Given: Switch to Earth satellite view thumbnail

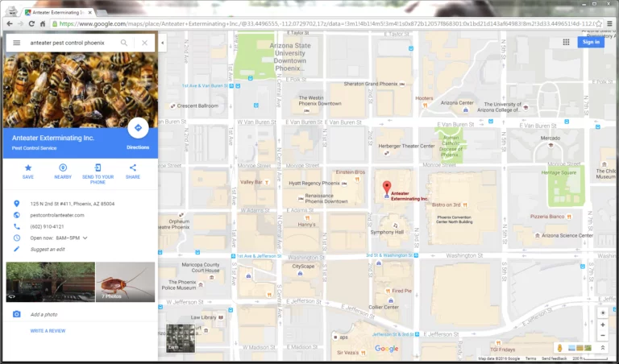Looking at the screenshot, I should click(x=181, y=338).
